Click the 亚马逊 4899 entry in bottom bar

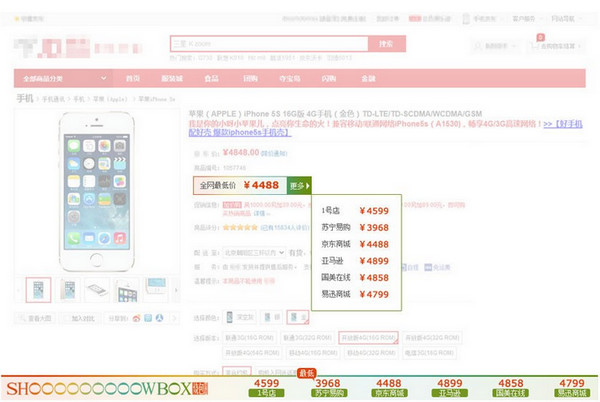pyautogui.click(x=450, y=388)
